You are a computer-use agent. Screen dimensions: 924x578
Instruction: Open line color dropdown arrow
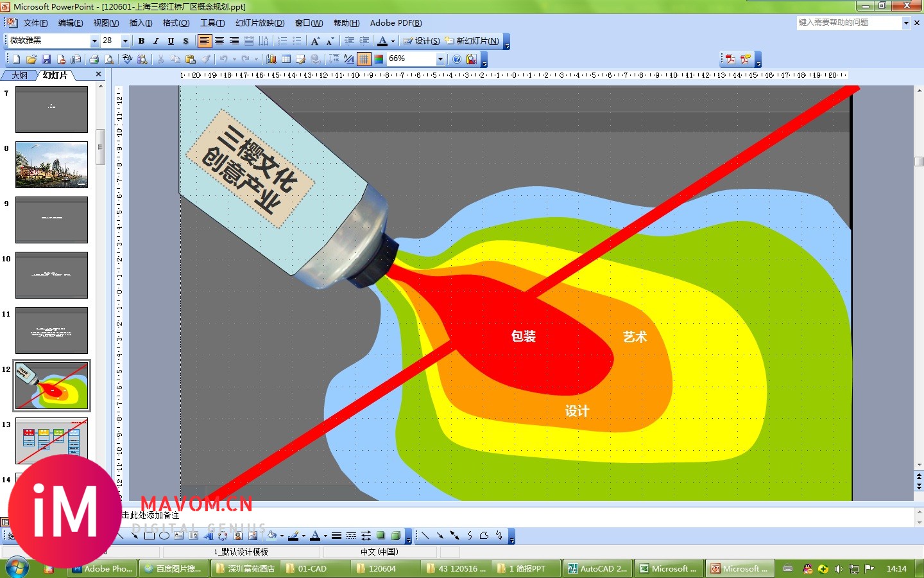coord(304,536)
